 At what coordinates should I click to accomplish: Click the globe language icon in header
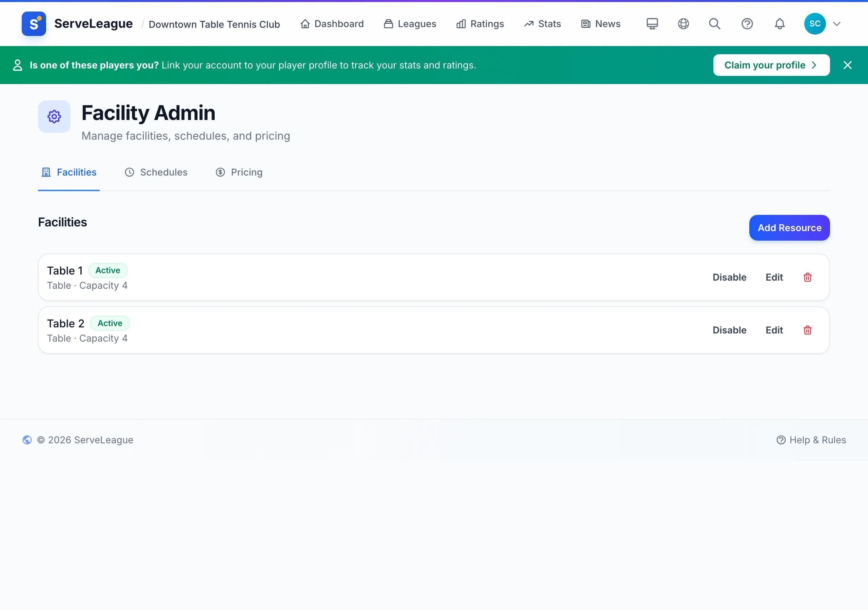684,24
